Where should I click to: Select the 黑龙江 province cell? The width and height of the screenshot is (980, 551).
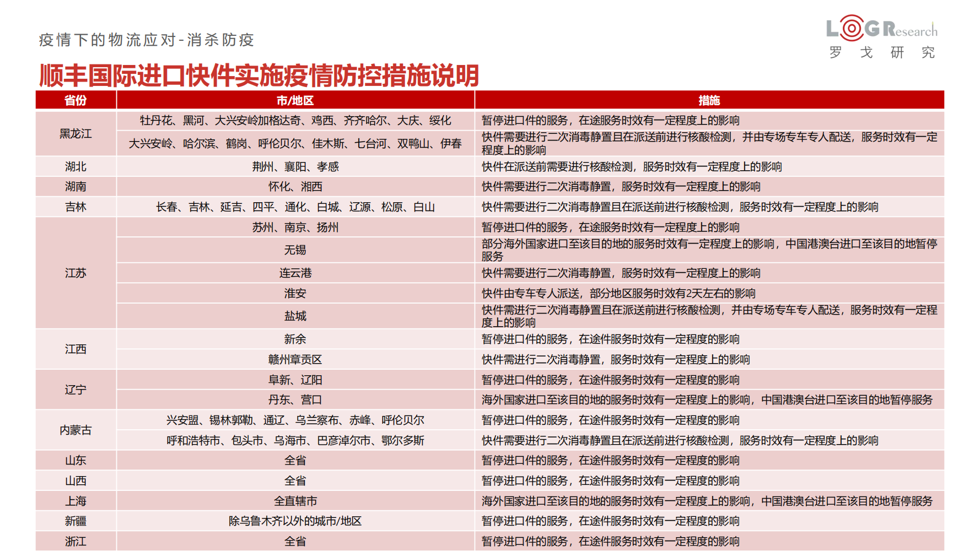[76, 134]
